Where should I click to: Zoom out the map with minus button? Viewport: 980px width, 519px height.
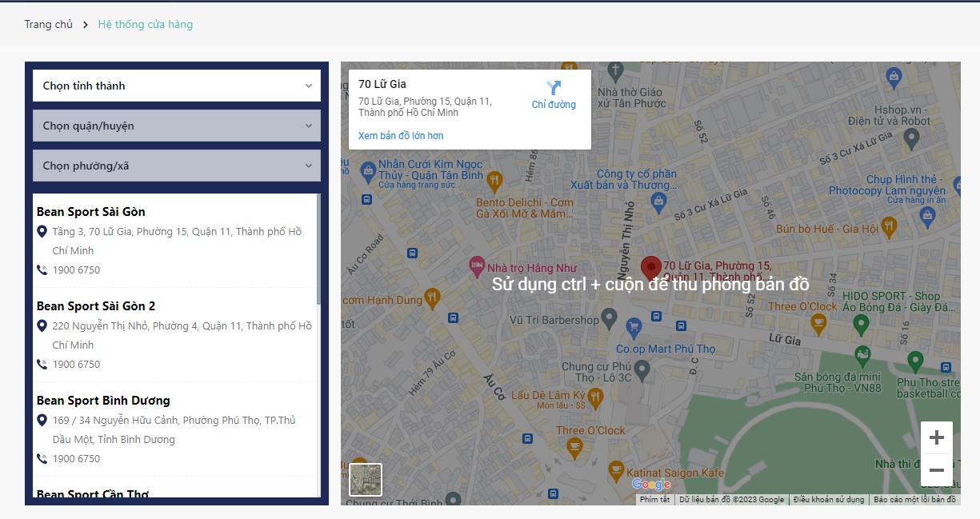pos(937,470)
